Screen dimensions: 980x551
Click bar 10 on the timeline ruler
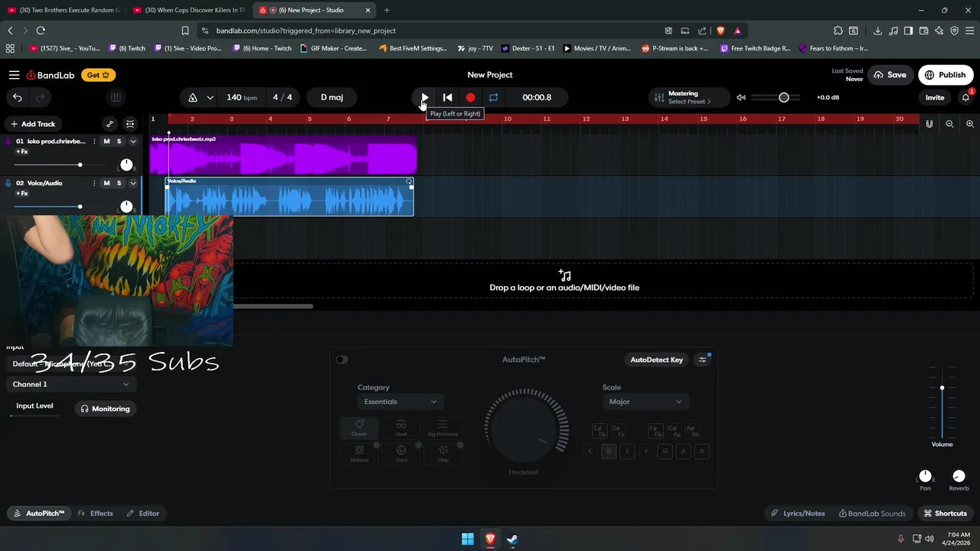507,119
